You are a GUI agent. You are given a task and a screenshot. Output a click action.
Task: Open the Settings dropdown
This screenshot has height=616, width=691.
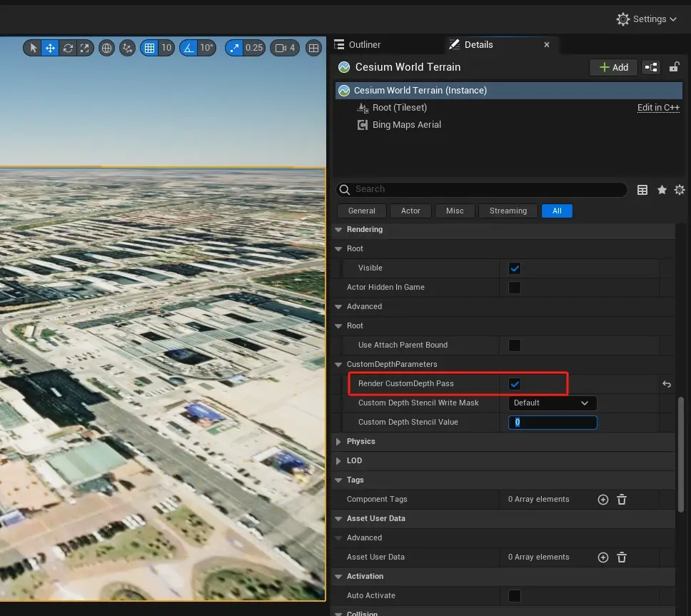point(647,19)
